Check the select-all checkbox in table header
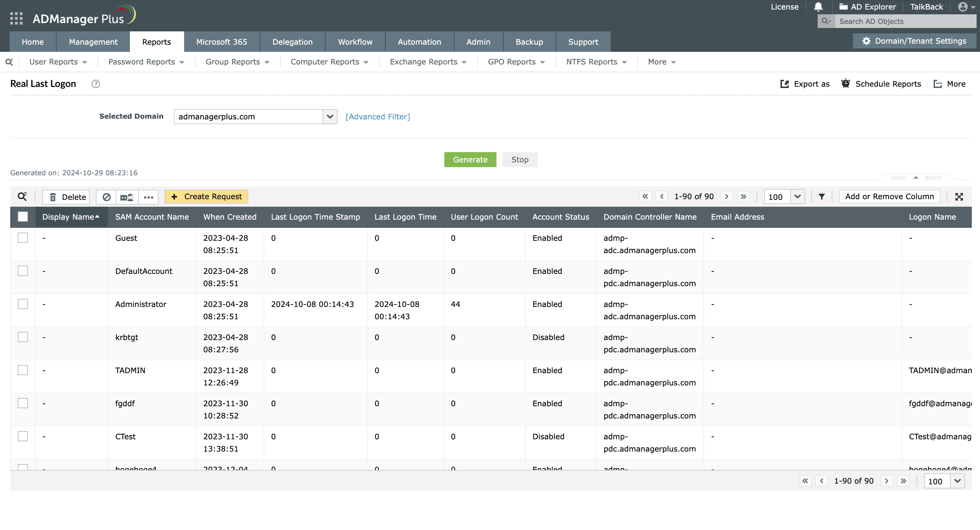The image size is (980, 530). click(23, 217)
